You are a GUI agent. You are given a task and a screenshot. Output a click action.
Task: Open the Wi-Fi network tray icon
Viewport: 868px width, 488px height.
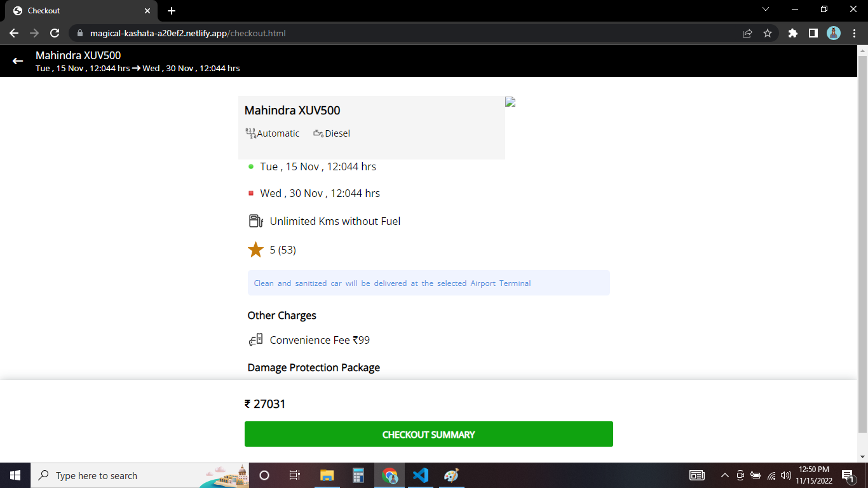(771, 475)
